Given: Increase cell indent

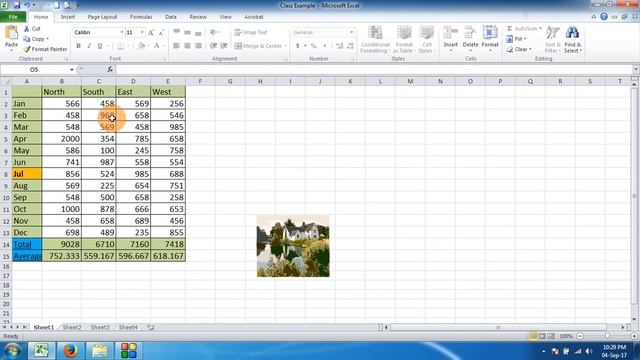Looking at the screenshot, I should pyautogui.click(x=224, y=46).
